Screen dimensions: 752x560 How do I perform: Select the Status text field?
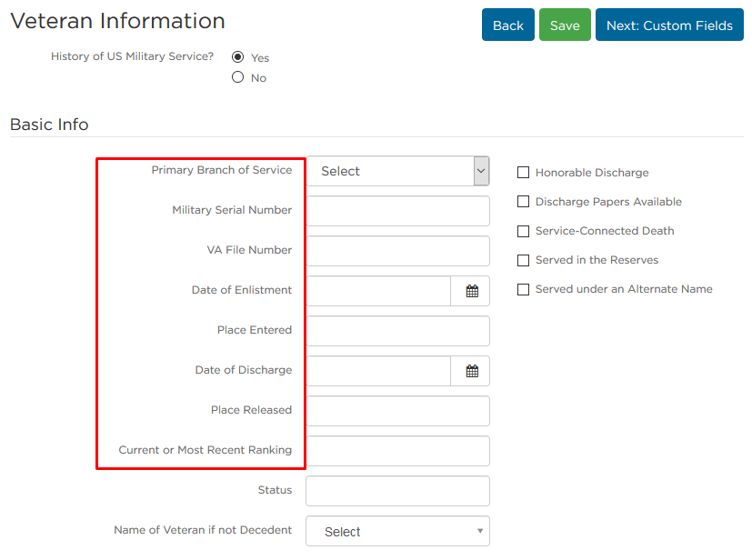tap(398, 491)
